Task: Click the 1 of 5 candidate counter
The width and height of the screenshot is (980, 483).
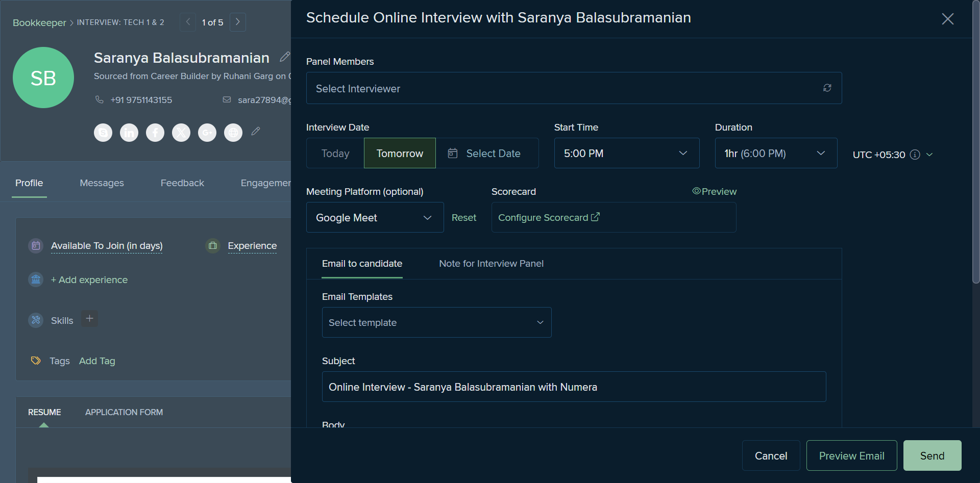Action: [212, 22]
